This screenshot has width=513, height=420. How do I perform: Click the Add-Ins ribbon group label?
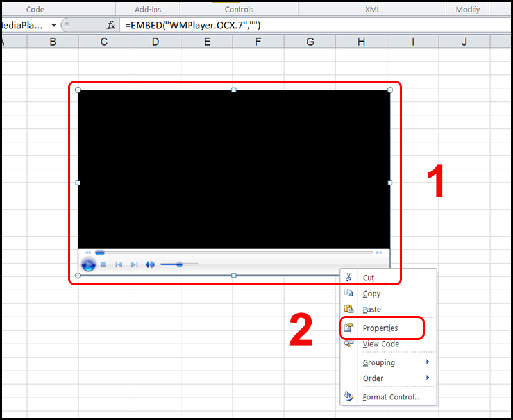click(x=148, y=10)
